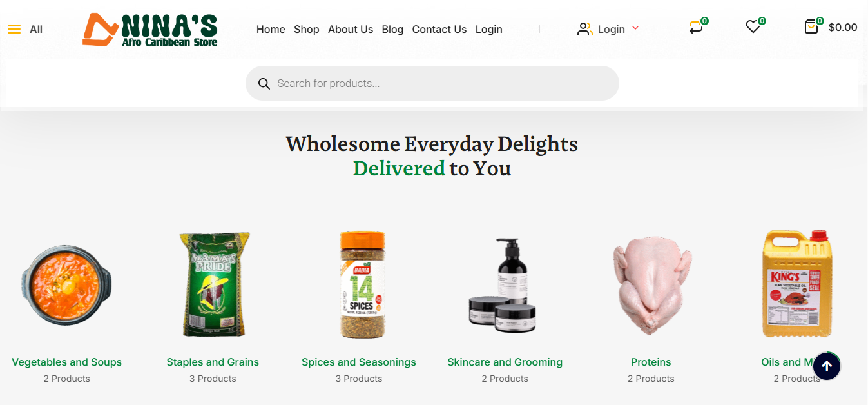Viewport: 868px width, 405px height.
Task: Open the Shop menu item
Action: [307, 29]
